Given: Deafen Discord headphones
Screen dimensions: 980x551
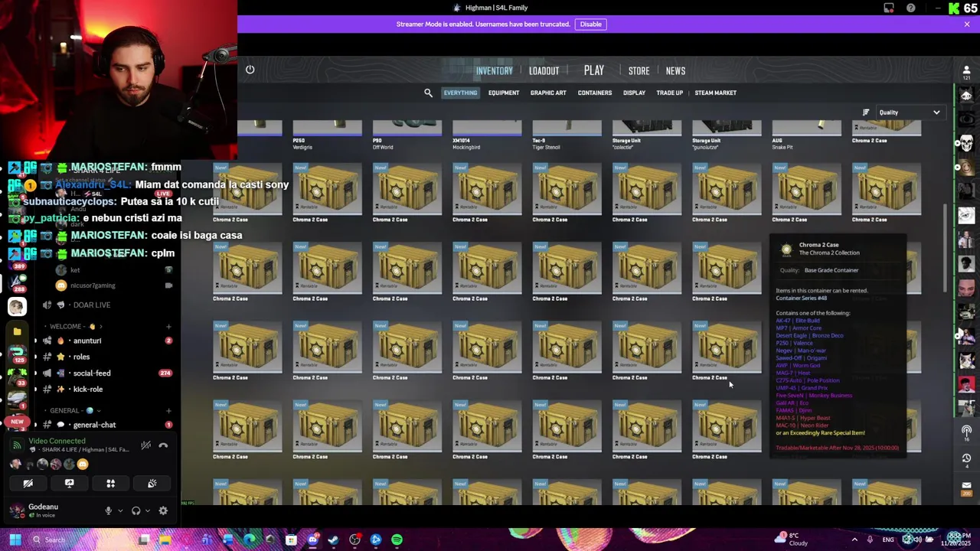Looking at the screenshot, I should 136,511.
